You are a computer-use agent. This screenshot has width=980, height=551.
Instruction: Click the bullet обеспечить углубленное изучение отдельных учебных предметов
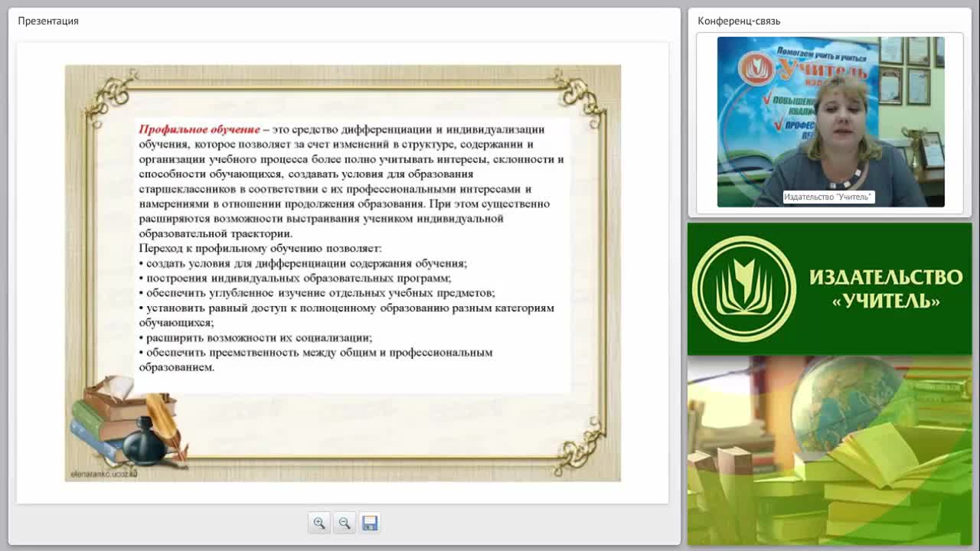pos(317,293)
